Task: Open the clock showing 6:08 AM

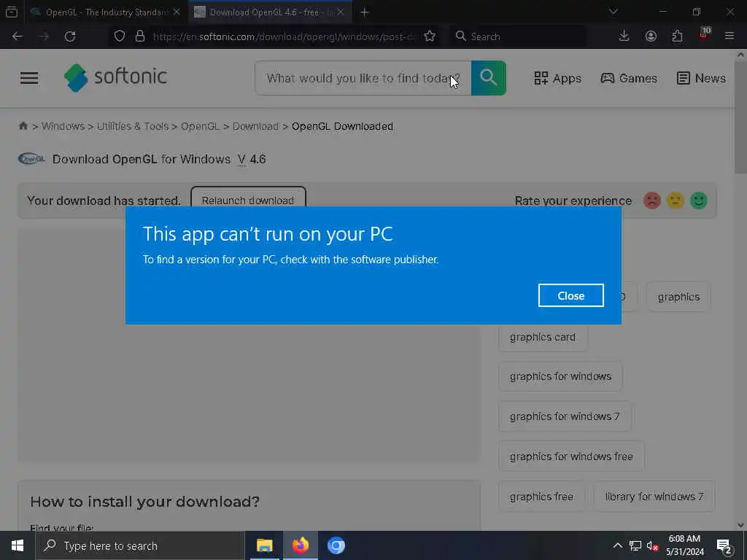Action: click(684, 545)
